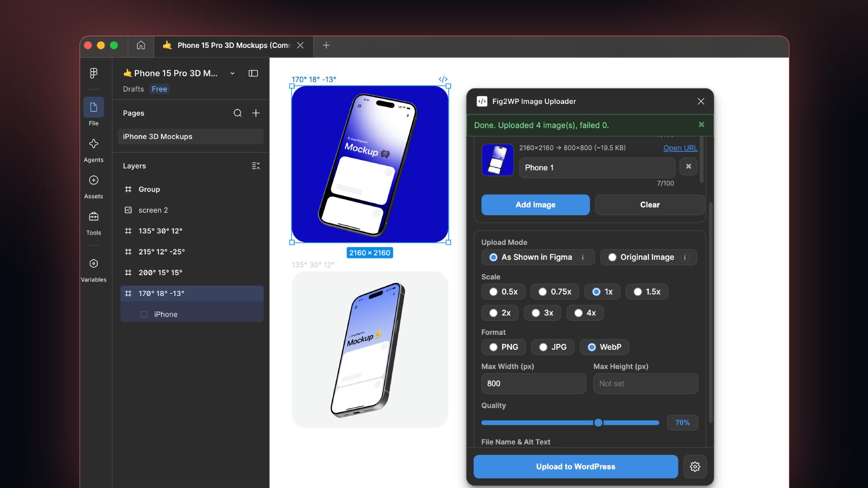Add a new page with plus icon

(x=256, y=113)
